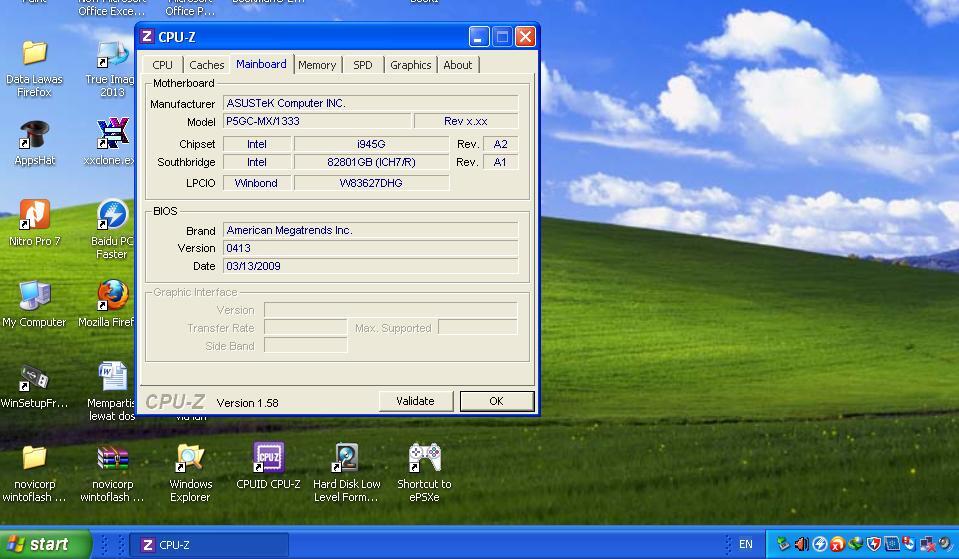Open the Graphics tab

click(x=410, y=65)
